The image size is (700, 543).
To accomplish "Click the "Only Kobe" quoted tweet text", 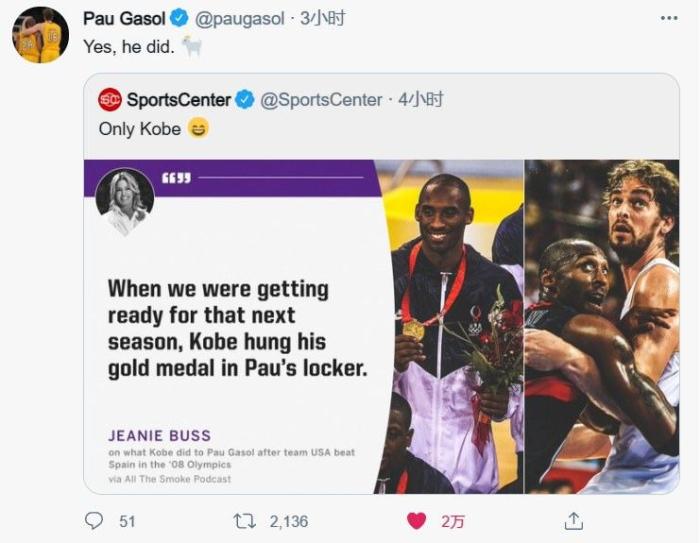I will coord(140,128).
